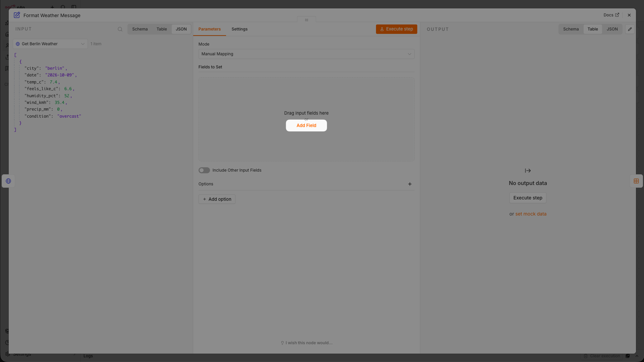Click Execute step under No output data
The width and height of the screenshot is (644, 362).
[x=528, y=198]
